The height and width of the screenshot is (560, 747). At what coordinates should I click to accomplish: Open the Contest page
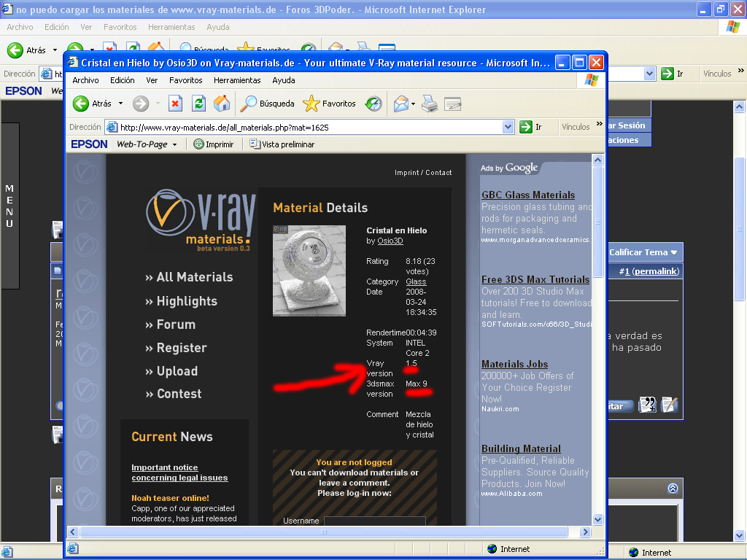click(174, 394)
